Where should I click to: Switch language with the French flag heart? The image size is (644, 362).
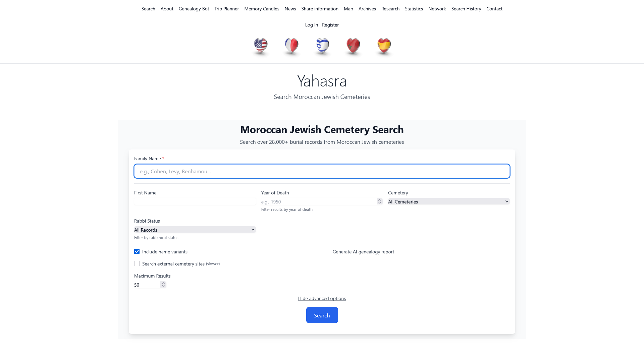(291, 46)
